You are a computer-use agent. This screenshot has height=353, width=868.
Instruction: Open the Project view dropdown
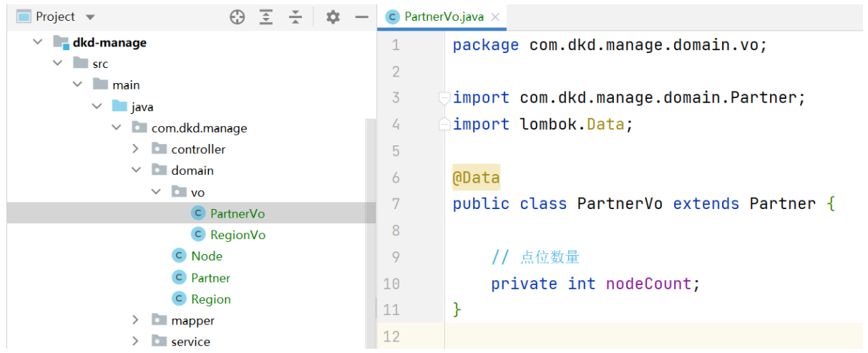[89, 17]
